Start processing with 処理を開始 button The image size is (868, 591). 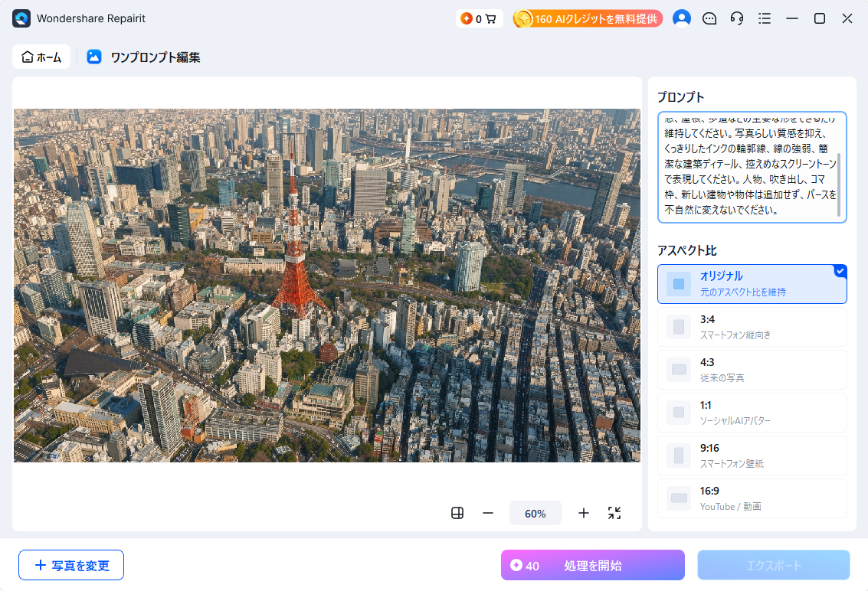coord(593,565)
